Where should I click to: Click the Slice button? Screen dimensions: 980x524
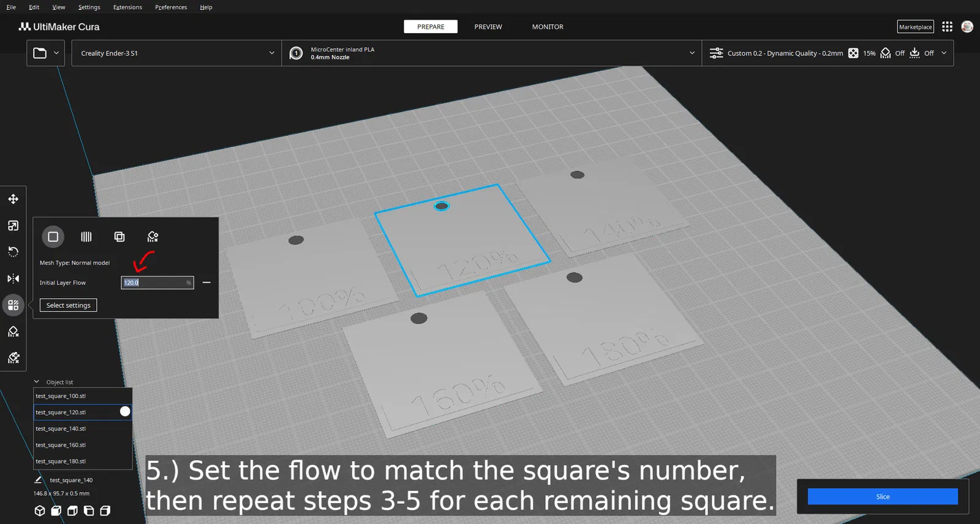pyautogui.click(x=883, y=496)
